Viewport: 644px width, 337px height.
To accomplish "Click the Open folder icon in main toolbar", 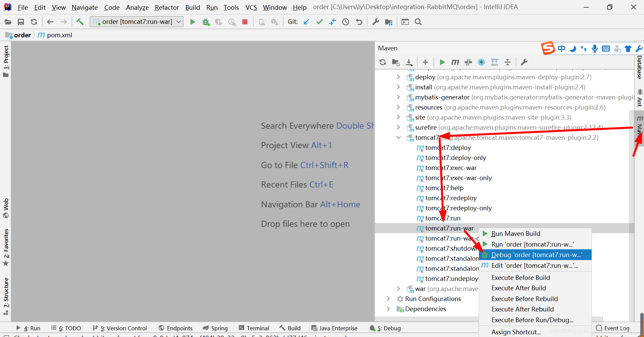I will pos(8,22).
